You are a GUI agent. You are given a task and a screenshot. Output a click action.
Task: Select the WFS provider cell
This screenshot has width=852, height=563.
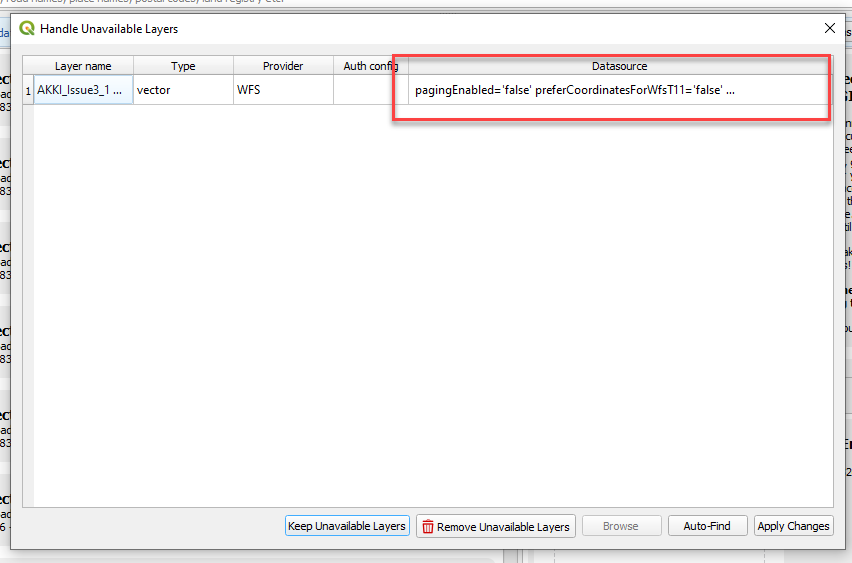point(283,90)
